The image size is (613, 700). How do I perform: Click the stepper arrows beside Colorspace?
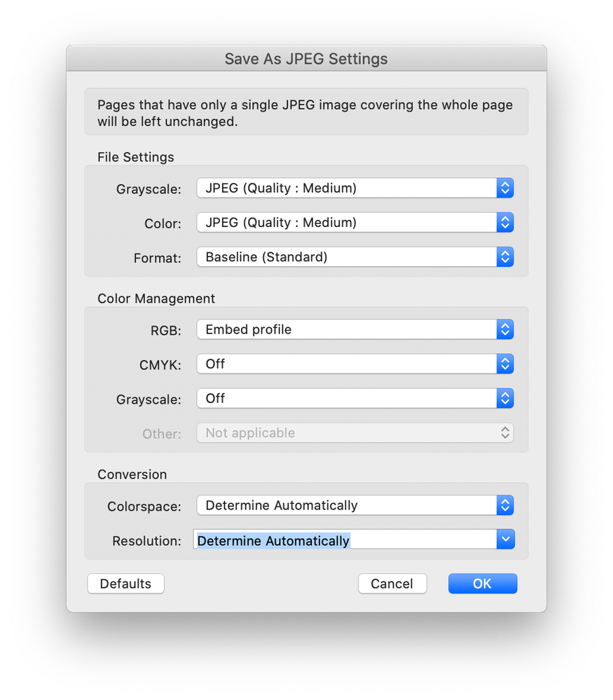[x=505, y=505]
